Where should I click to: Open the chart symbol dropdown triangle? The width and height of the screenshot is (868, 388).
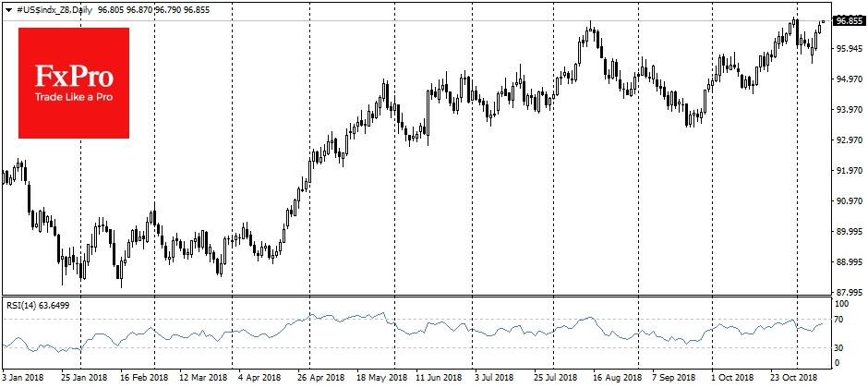pyautogui.click(x=7, y=9)
